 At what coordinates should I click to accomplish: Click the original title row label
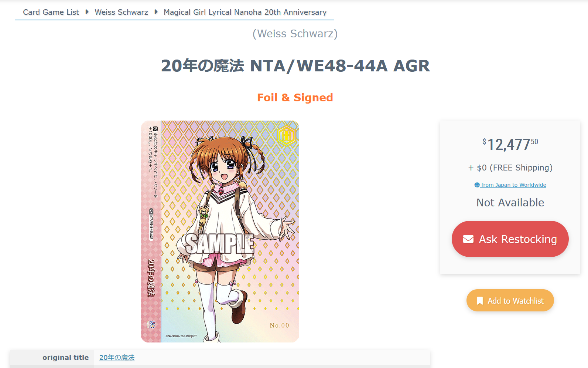pyautogui.click(x=66, y=358)
